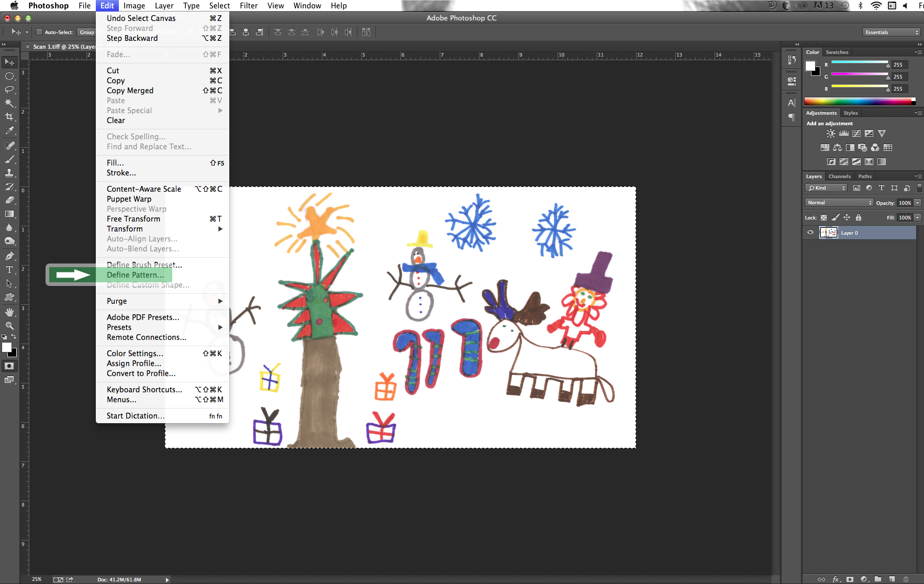Open the Essentials workspace dropdown

tap(891, 32)
